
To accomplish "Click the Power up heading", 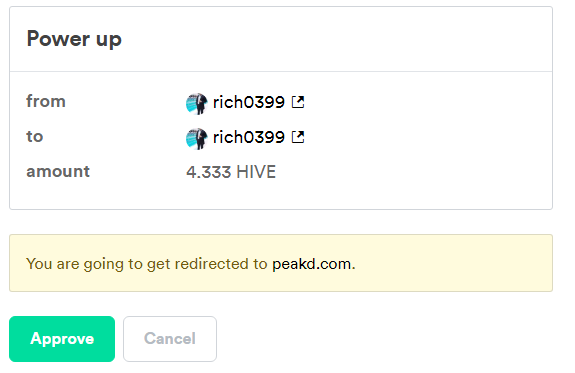I will click(74, 39).
